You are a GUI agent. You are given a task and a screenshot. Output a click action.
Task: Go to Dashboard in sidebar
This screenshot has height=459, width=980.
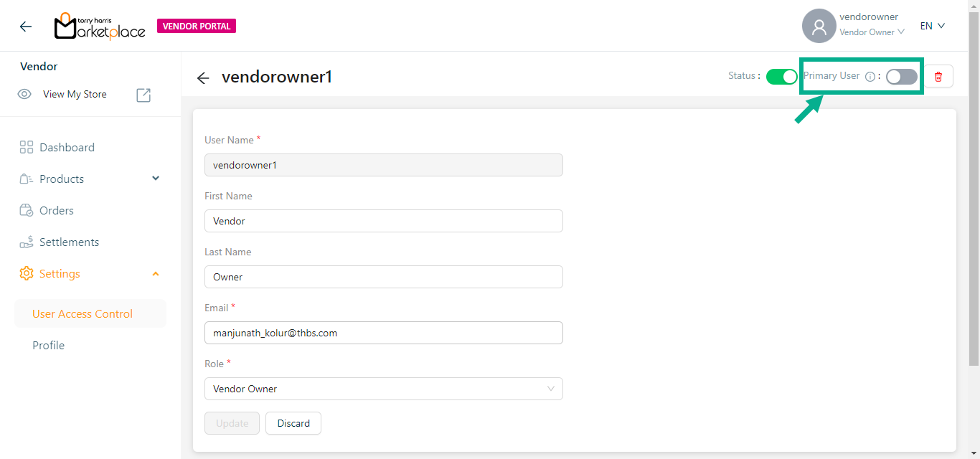coord(67,148)
